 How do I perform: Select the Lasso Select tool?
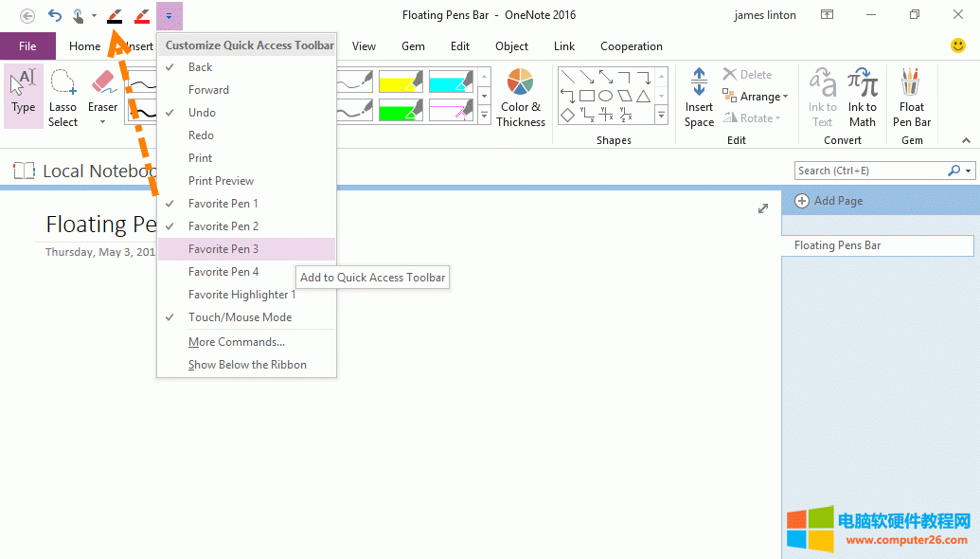point(63,98)
